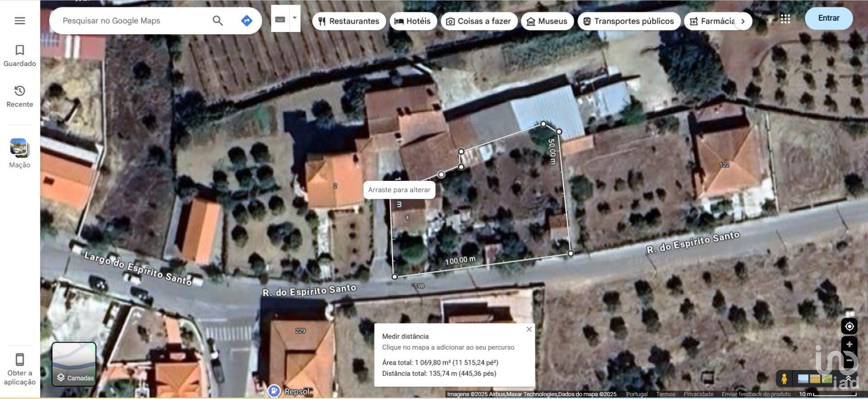Open Guardado saved places
868x399 pixels.
click(x=19, y=56)
